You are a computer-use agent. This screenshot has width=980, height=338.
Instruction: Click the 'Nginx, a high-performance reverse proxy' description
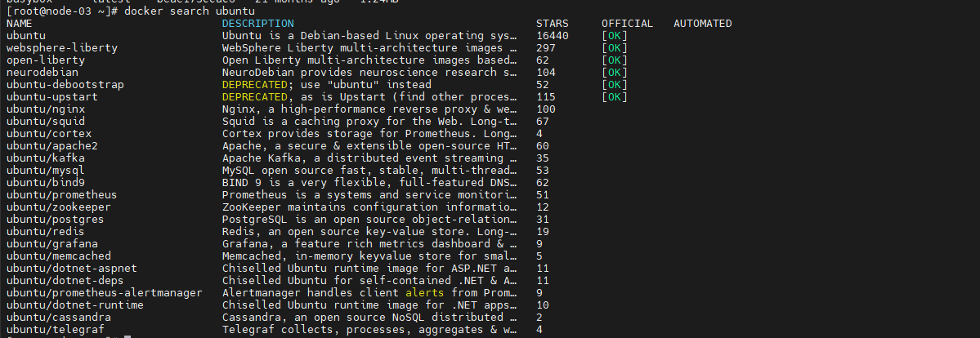369,109
